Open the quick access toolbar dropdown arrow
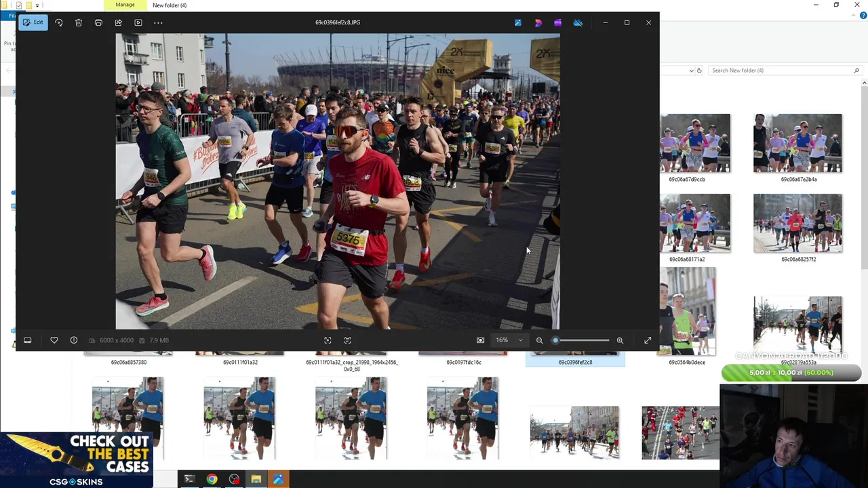The width and height of the screenshot is (868, 488). [37, 5]
